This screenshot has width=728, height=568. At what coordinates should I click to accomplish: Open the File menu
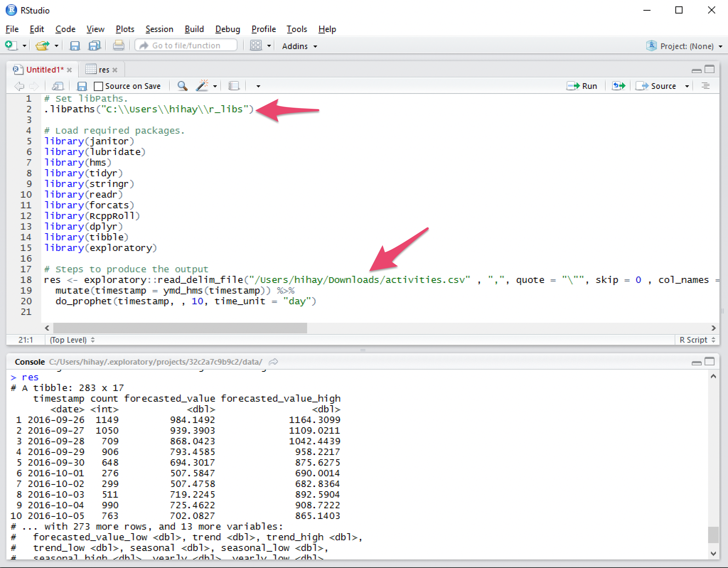tap(12, 29)
